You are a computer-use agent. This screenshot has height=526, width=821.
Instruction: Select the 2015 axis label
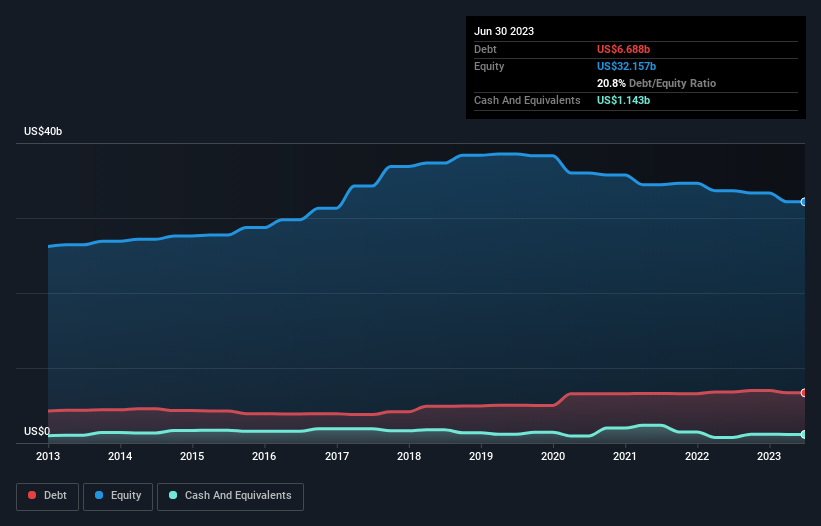point(192,456)
